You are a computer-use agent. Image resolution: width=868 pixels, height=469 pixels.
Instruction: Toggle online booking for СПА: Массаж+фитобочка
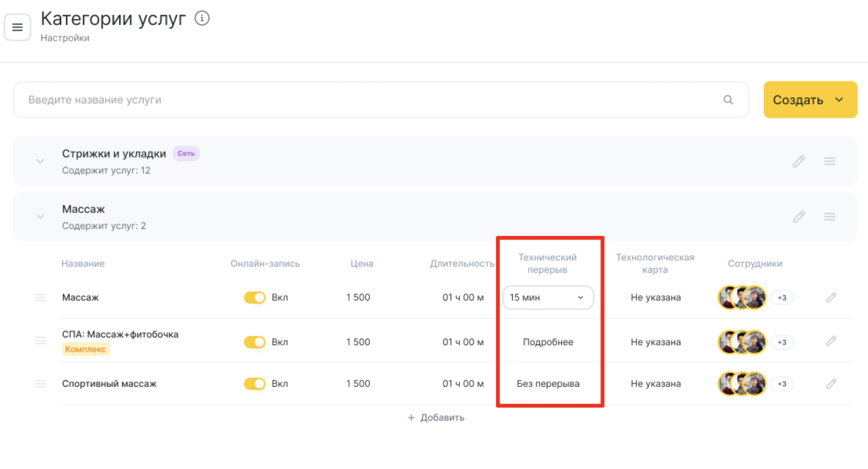[x=255, y=342]
